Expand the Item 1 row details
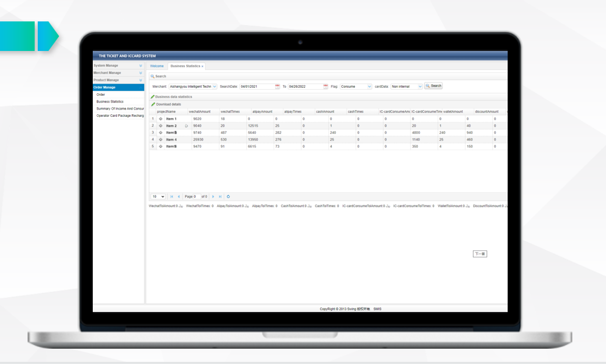Screen dimensions: 606x364 (161, 119)
